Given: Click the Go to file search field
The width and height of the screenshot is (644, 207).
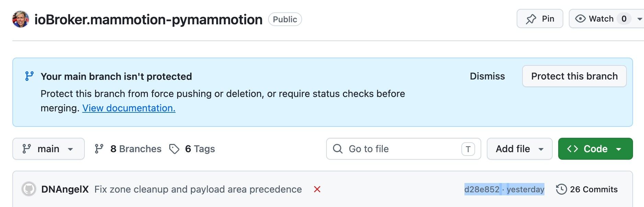Looking at the screenshot, I should point(403,149).
